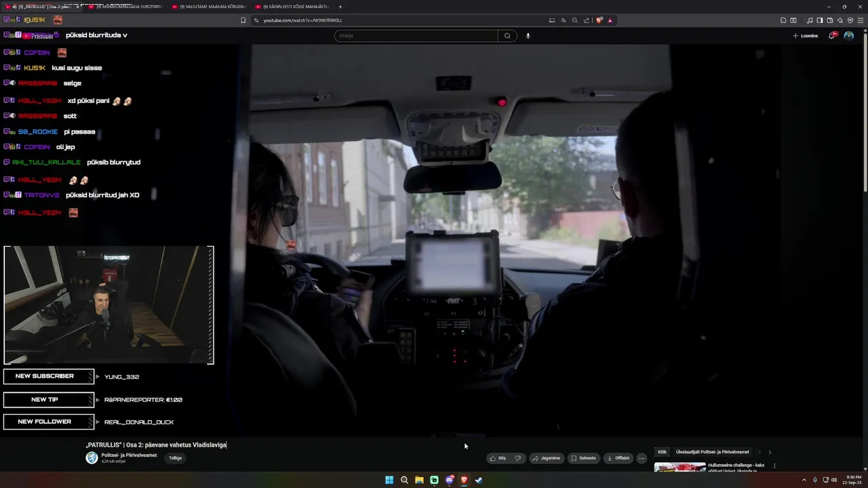Switch to the KÄISIN EESTI KÕIGE MAHAJÄETUD tab

tap(292, 7)
